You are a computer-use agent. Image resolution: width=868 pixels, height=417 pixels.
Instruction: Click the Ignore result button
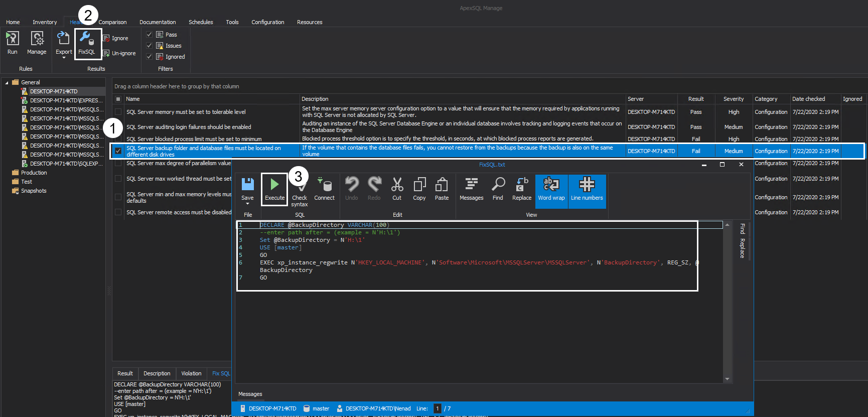point(116,38)
